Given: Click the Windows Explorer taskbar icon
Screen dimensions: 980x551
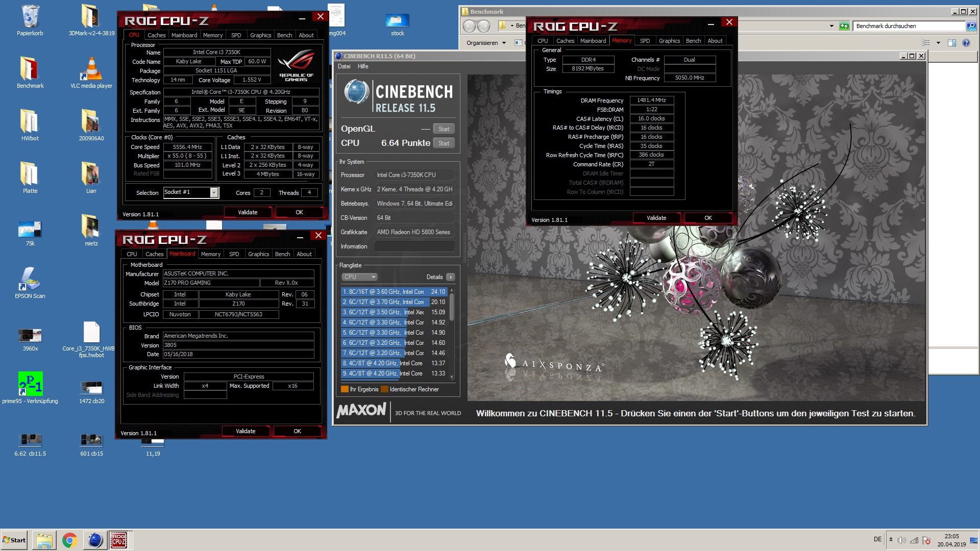Looking at the screenshot, I should [x=44, y=540].
